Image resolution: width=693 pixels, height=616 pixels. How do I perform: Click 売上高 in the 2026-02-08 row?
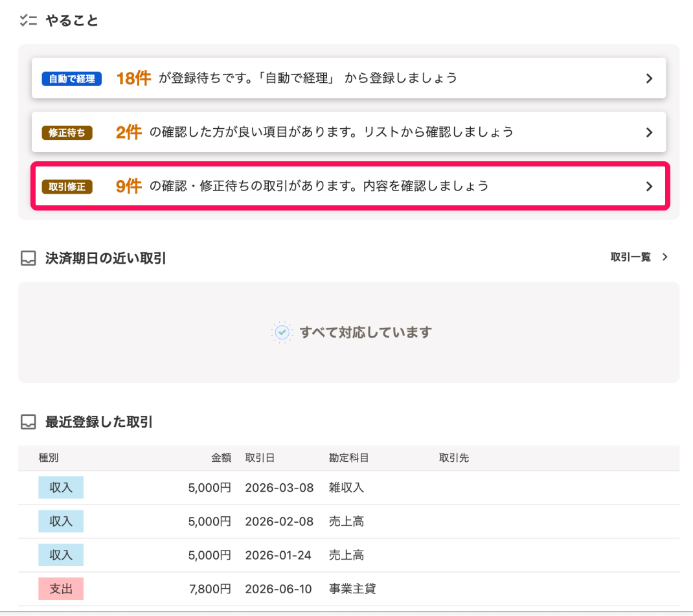(x=346, y=521)
